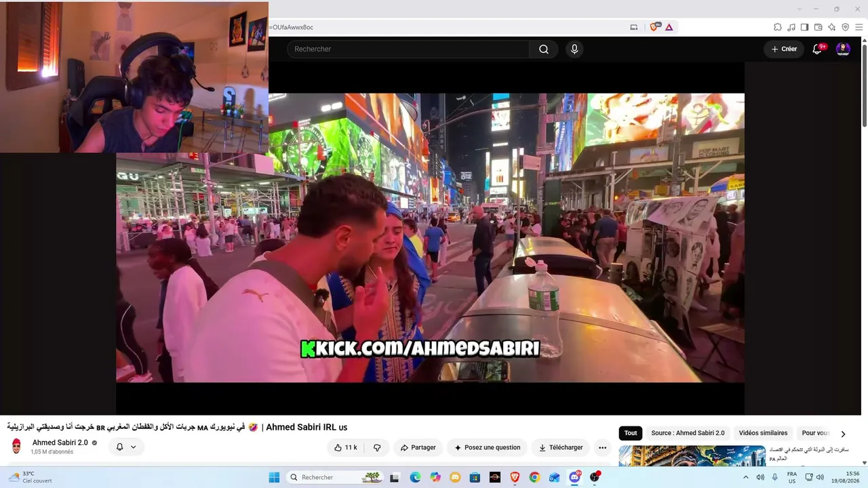Show hidden system tray icons chevron
Viewport: 868px width, 488px height.
point(746,477)
